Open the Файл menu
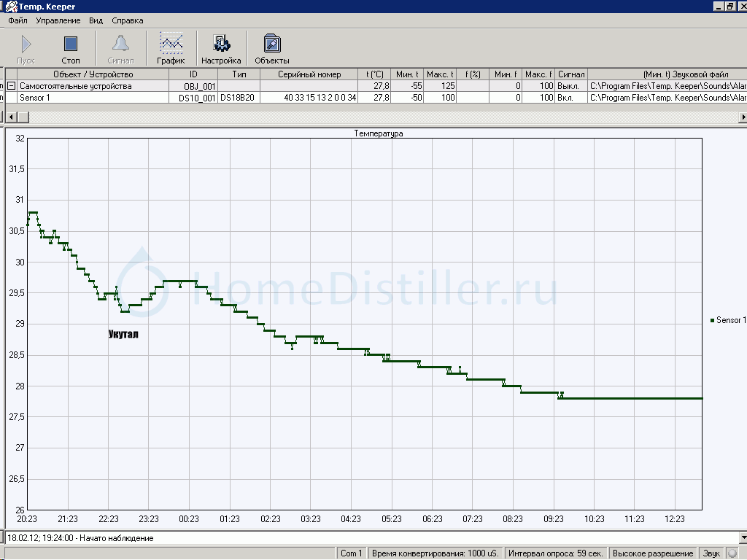This screenshot has height=560, width=747. (18, 20)
